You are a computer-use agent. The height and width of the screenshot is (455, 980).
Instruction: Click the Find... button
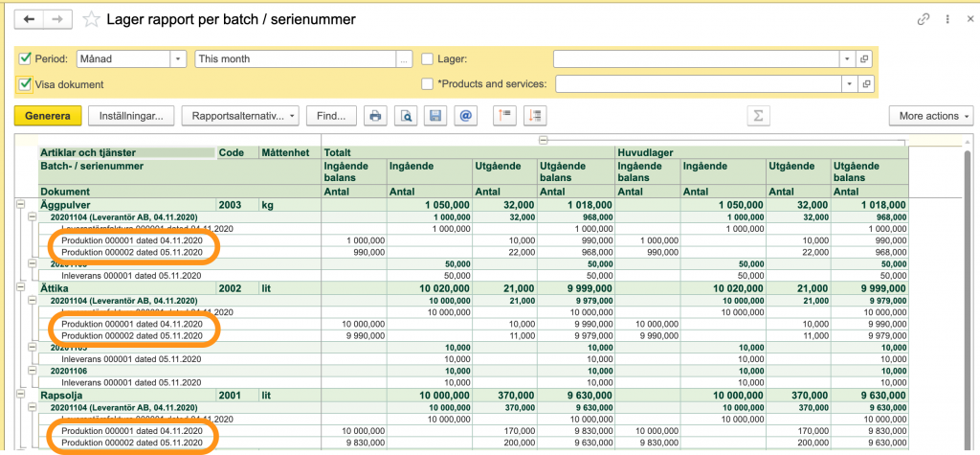(x=331, y=116)
